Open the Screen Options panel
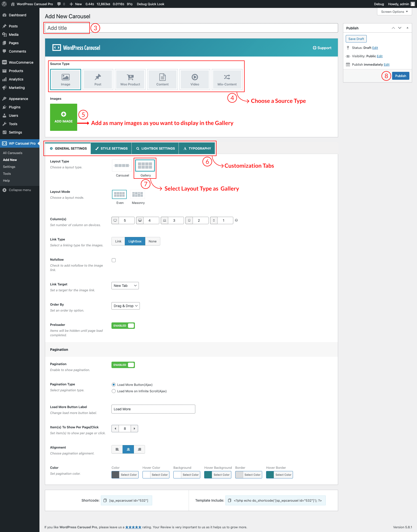417x532 pixels. [x=394, y=12]
